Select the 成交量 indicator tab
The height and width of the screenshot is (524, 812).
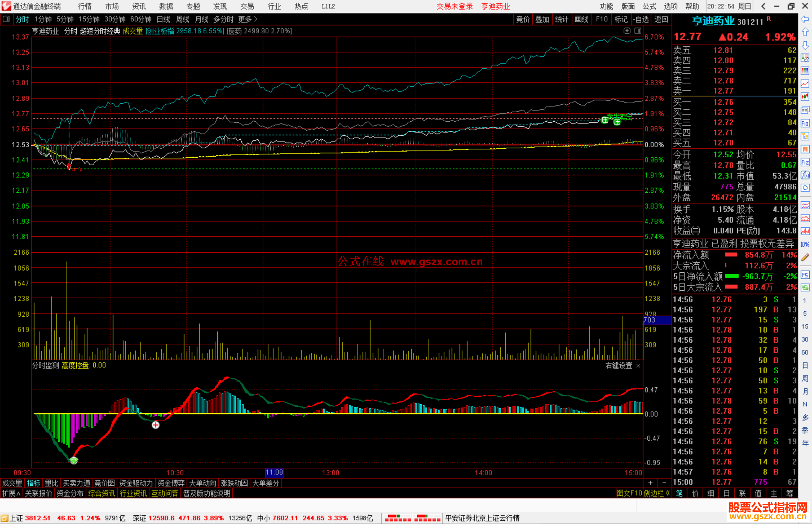[x=12, y=483]
